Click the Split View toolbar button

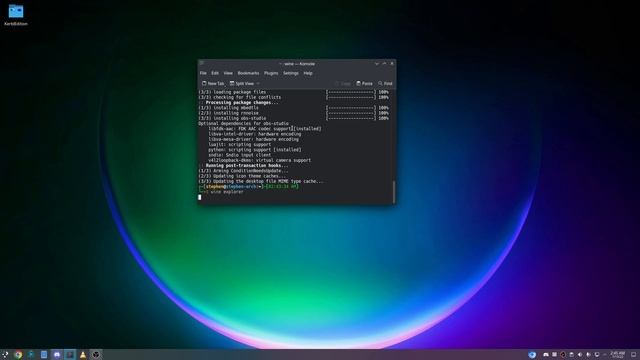242,83
